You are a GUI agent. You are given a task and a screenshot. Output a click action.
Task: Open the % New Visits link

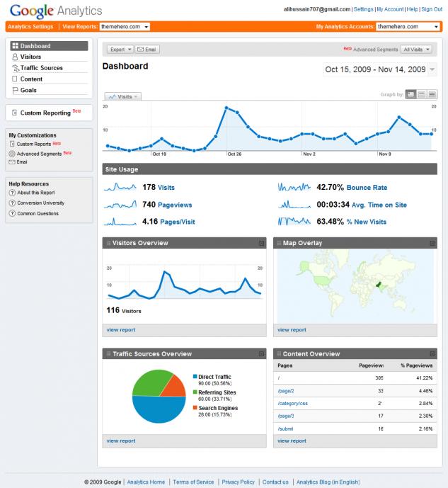[367, 222]
